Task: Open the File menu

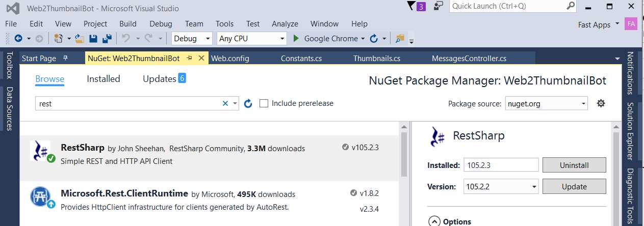Action: coord(11,23)
